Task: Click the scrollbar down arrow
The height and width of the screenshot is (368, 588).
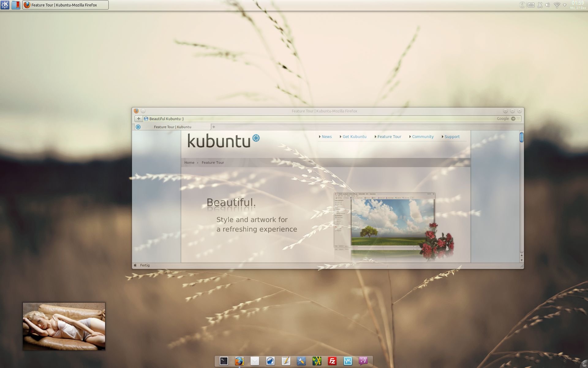Action: (522, 260)
